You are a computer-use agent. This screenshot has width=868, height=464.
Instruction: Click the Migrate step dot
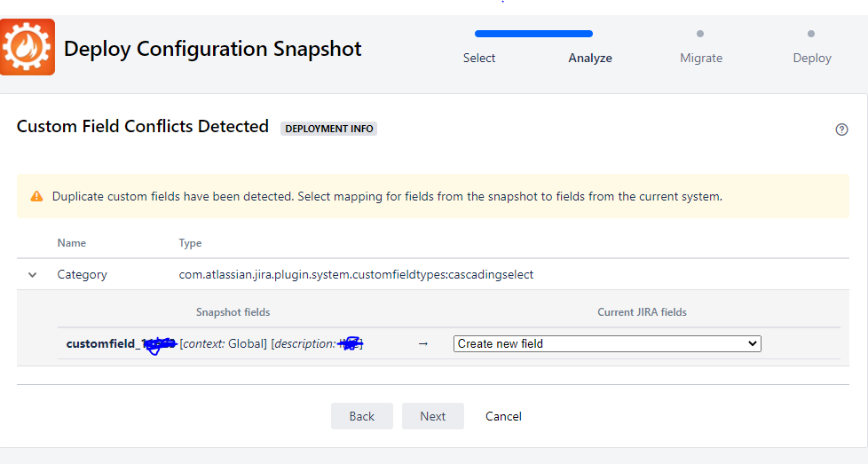(700, 34)
